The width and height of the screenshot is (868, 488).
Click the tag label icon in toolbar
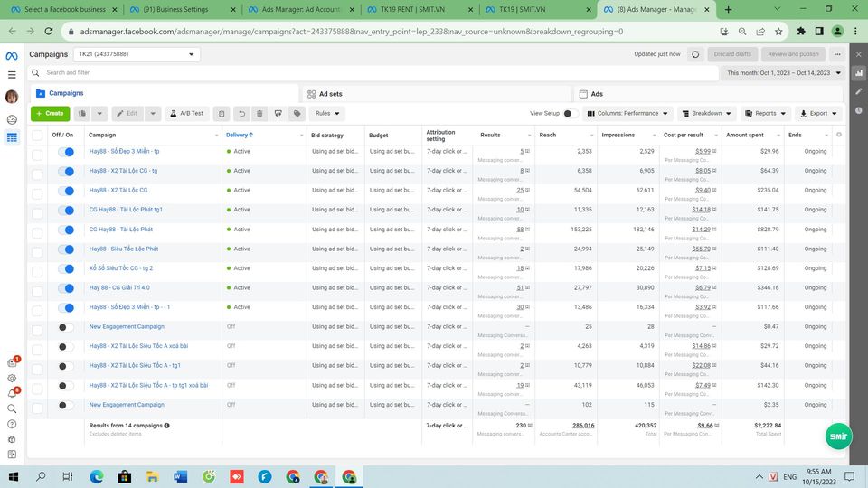pos(297,114)
